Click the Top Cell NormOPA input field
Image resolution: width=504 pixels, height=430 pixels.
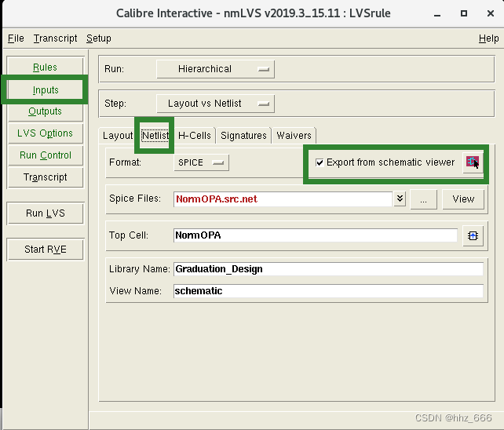pyautogui.click(x=314, y=235)
